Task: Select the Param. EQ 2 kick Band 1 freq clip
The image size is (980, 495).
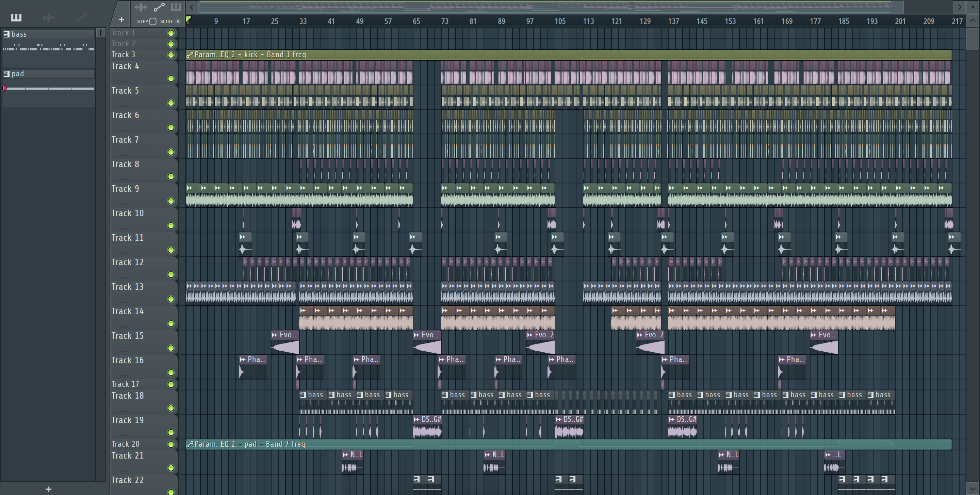Action: [x=569, y=54]
